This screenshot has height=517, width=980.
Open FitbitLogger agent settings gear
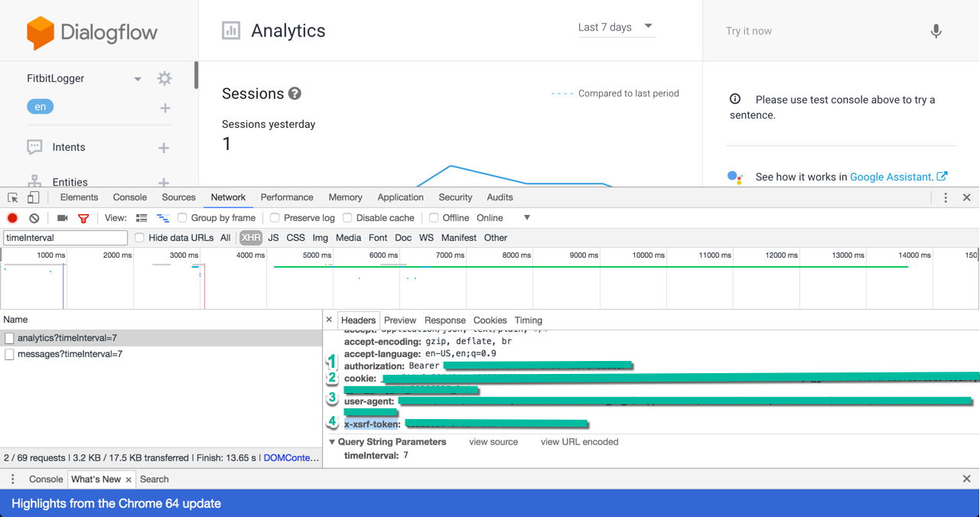(164, 78)
